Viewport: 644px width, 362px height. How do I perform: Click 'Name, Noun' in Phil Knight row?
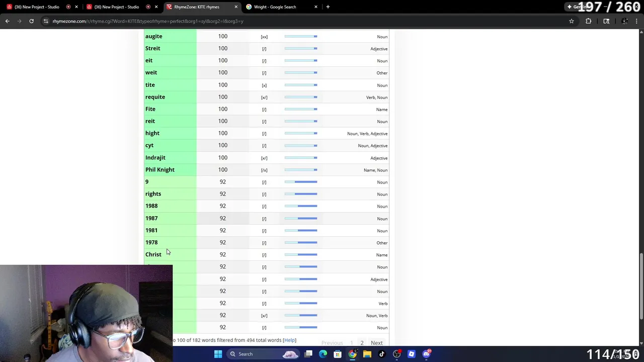375,170
